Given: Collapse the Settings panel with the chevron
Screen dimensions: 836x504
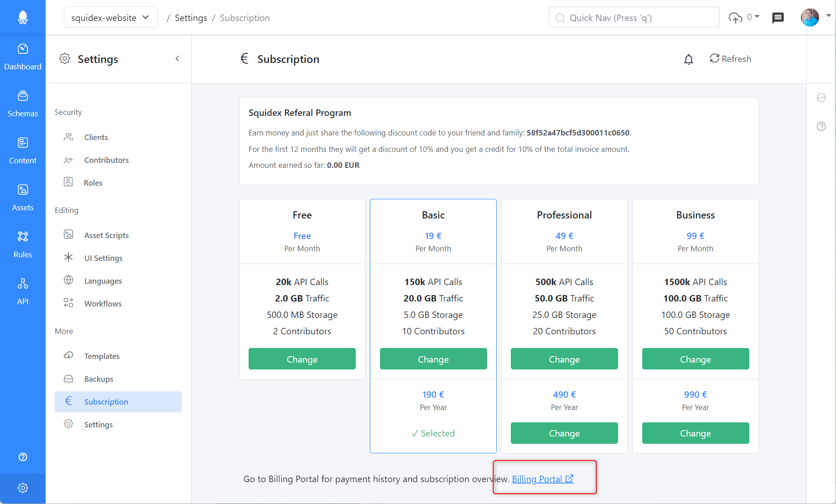Looking at the screenshot, I should coord(177,58).
